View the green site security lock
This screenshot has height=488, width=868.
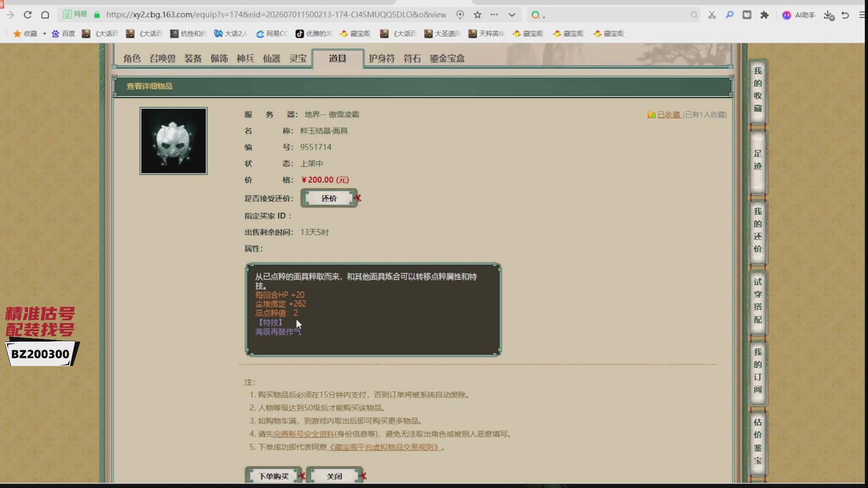click(97, 15)
